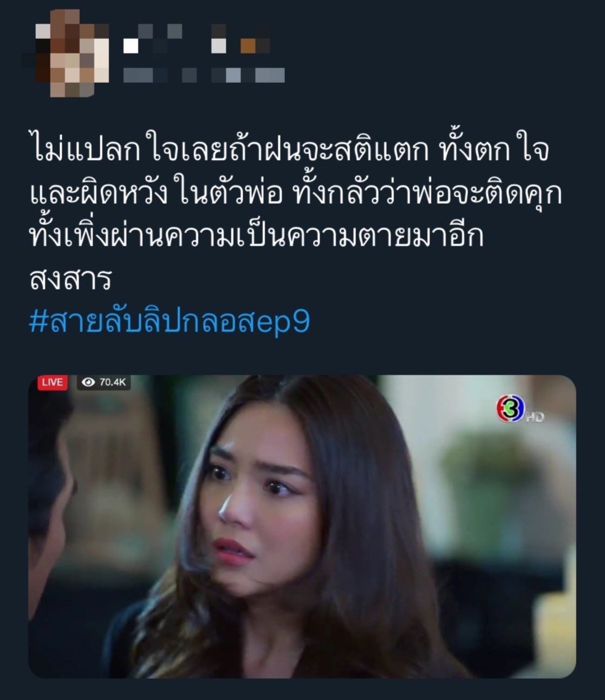Open hashtag #สายลับลิปกลอสep9
Image resolution: width=605 pixels, height=700 pixels.
click(169, 321)
